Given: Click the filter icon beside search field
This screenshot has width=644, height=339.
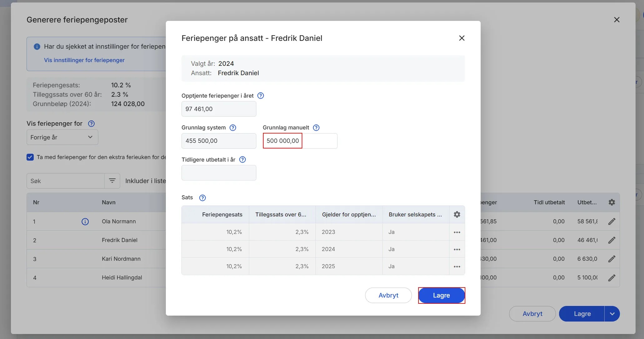Looking at the screenshot, I should click(112, 181).
